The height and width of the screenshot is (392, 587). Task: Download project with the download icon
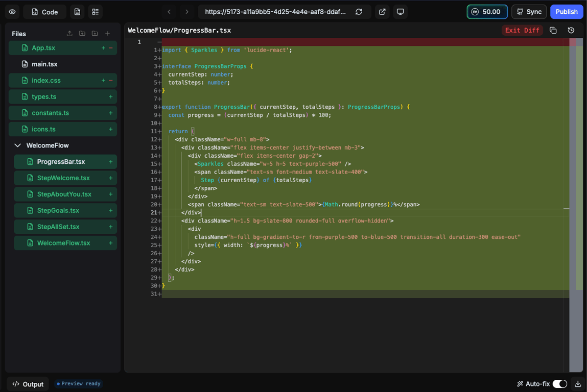[x=578, y=384]
